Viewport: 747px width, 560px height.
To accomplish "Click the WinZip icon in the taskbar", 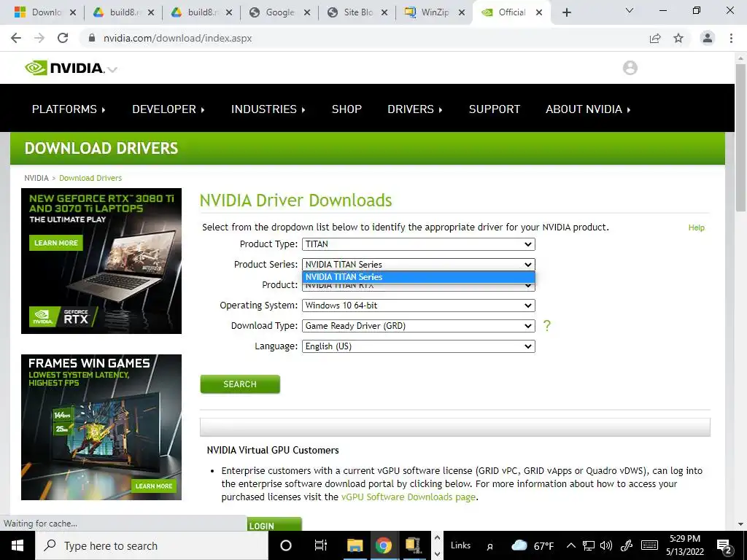I will click(413, 545).
